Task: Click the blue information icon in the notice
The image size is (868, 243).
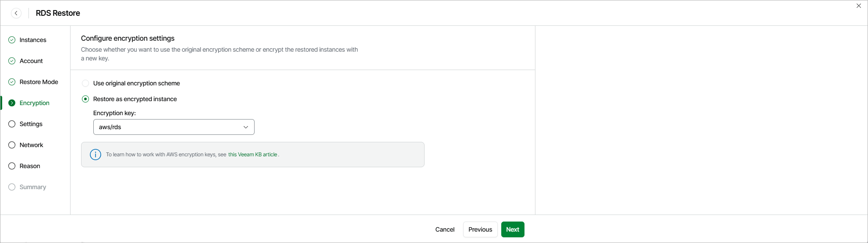Action: pyautogui.click(x=95, y=155)
